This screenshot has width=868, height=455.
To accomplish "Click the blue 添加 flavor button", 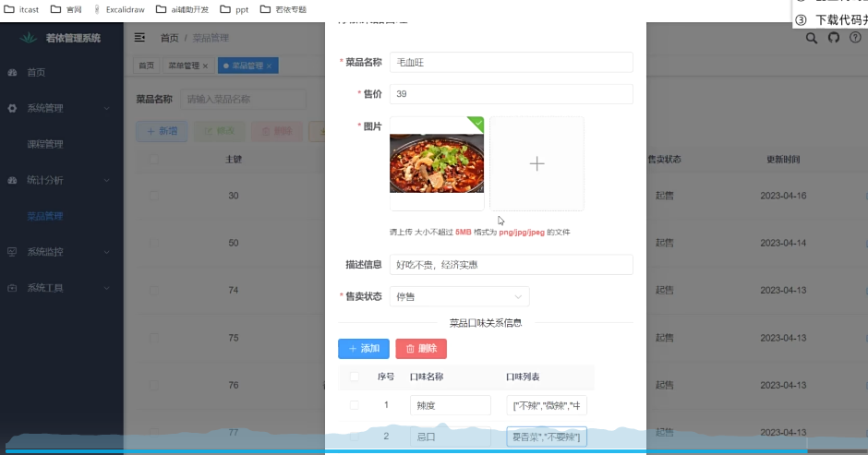I will pos(364,349).
